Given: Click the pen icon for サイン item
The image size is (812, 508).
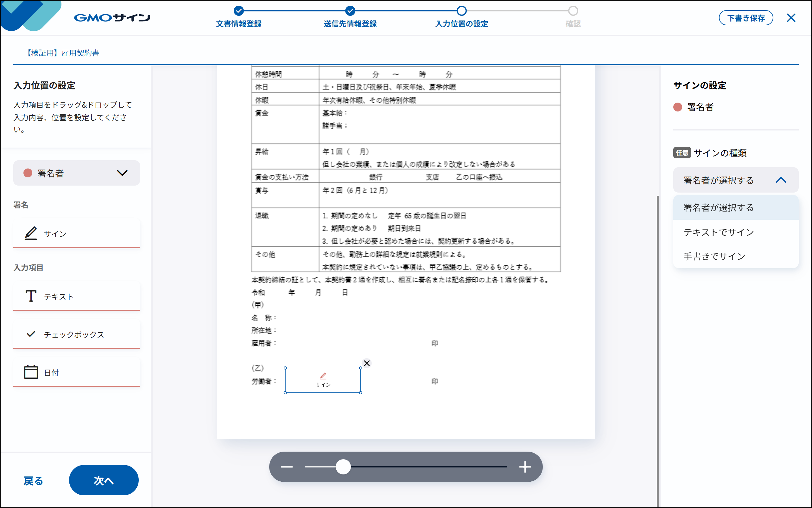Looking at the screenshot, I should click(31, 233).
